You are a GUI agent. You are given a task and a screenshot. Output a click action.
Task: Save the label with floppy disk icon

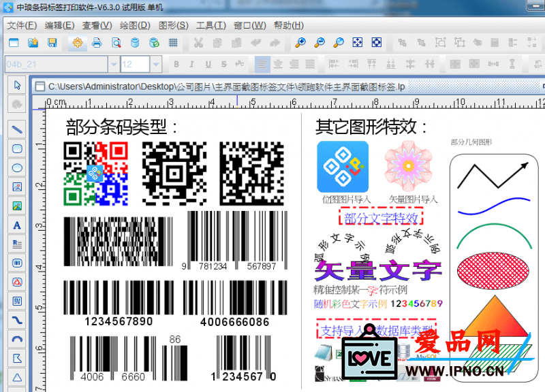coord(52,43)
